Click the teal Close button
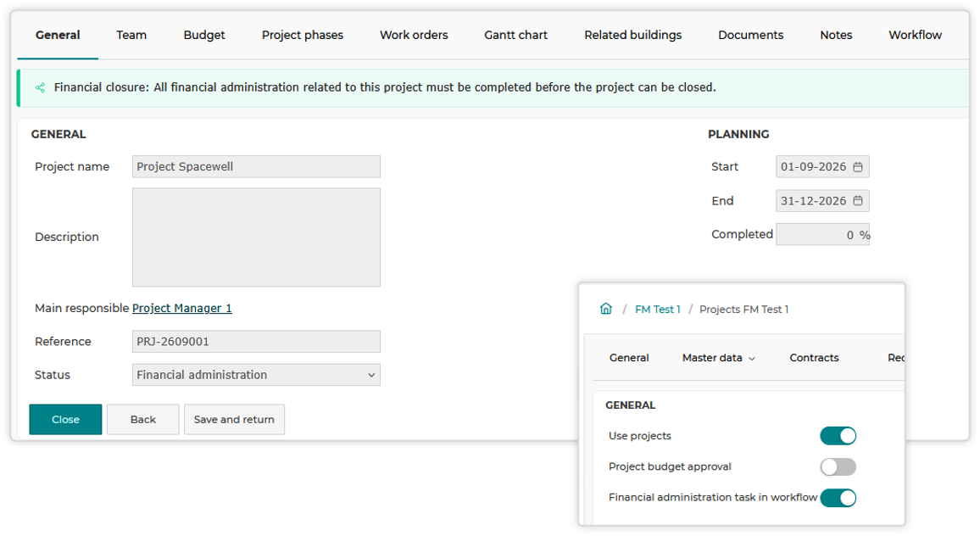Image resolution: width=980 pixels, height=536 pixels. pos(65,419)
